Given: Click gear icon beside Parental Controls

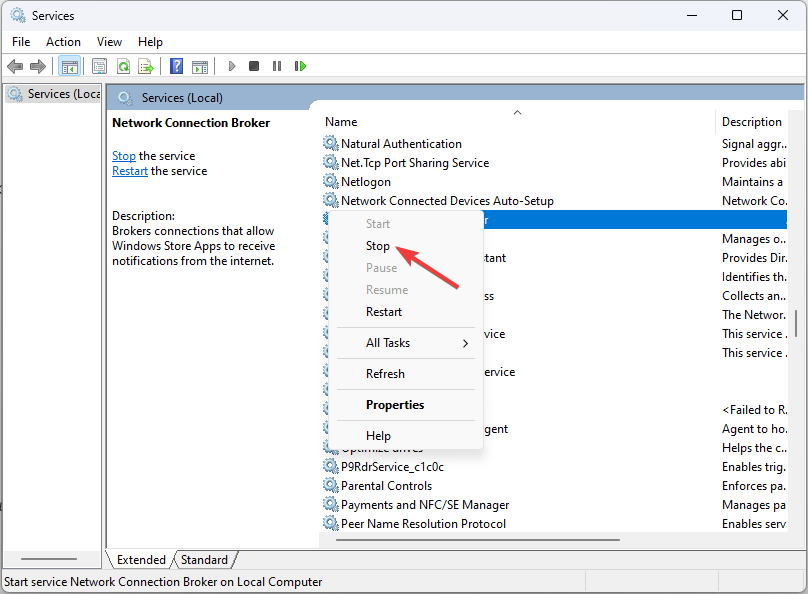Looking at the screenshot, I should pyautogui.click(x=330, y=485).
